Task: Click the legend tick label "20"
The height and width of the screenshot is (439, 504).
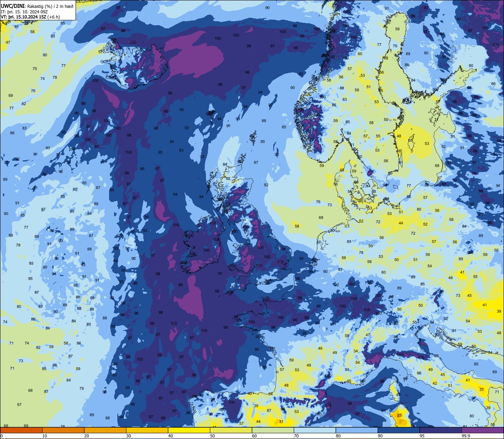Action: 87,436
